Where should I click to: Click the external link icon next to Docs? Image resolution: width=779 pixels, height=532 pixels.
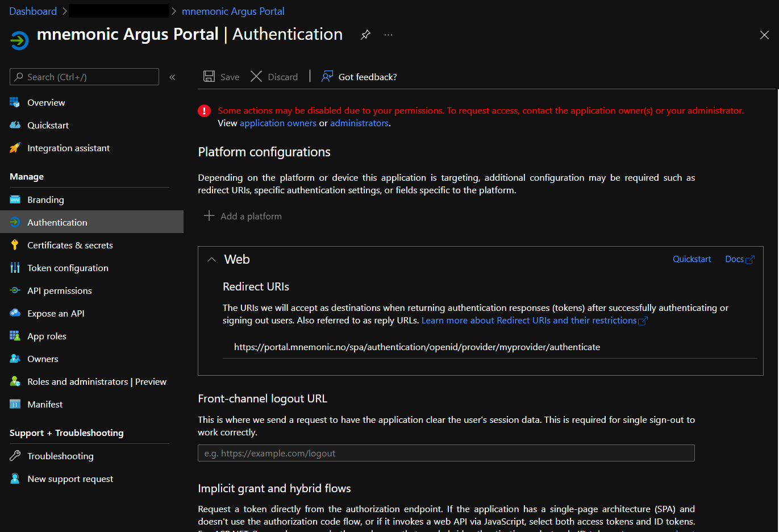[750, 260]
